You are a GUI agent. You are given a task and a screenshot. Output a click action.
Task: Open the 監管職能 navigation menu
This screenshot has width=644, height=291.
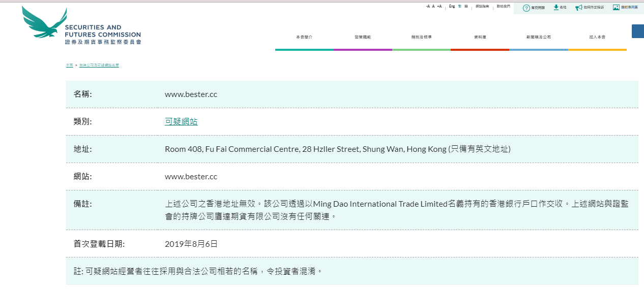click(363, 37)
